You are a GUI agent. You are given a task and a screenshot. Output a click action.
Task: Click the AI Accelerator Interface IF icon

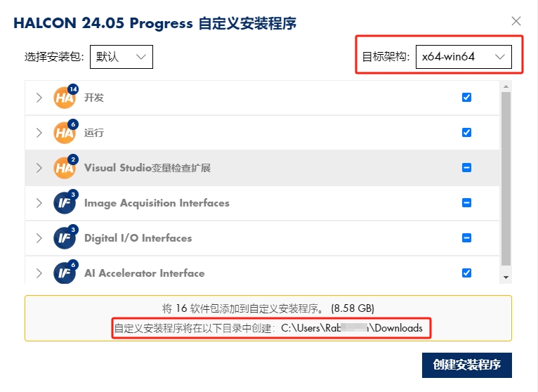click(65, 273)
